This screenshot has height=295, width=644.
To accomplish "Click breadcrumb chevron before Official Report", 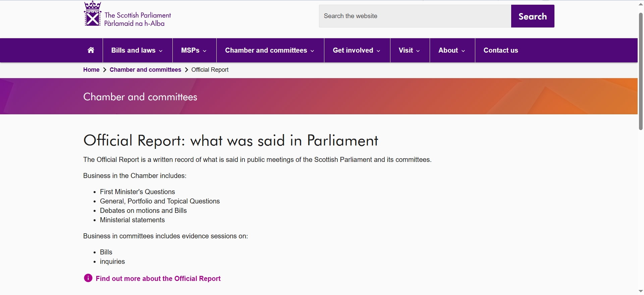I will coord(186,70).
